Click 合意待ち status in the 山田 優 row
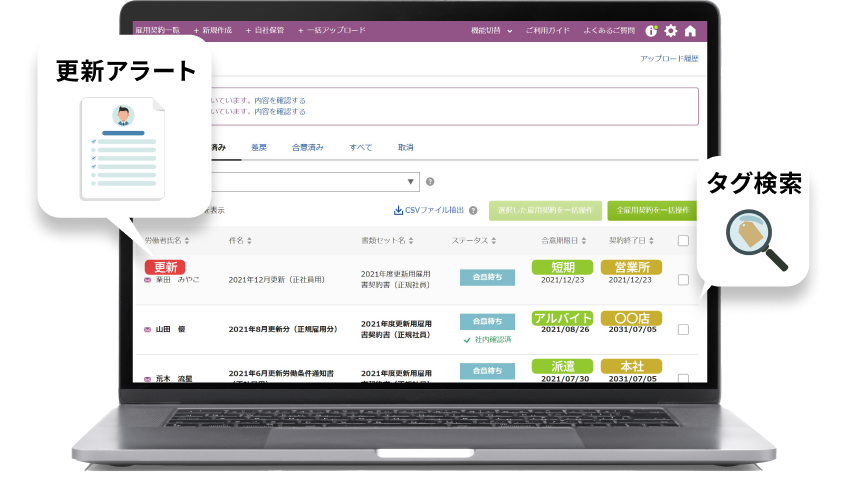 coord(487,322)
